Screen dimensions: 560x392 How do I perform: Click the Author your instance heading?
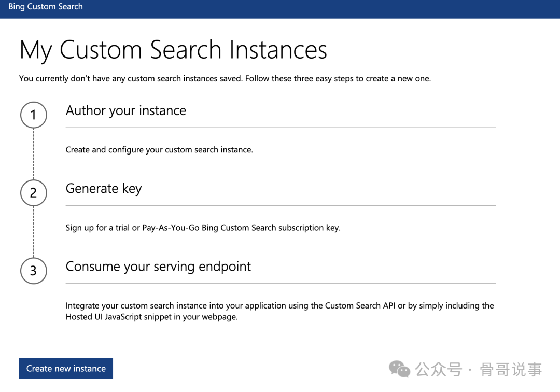pos(126,110)
